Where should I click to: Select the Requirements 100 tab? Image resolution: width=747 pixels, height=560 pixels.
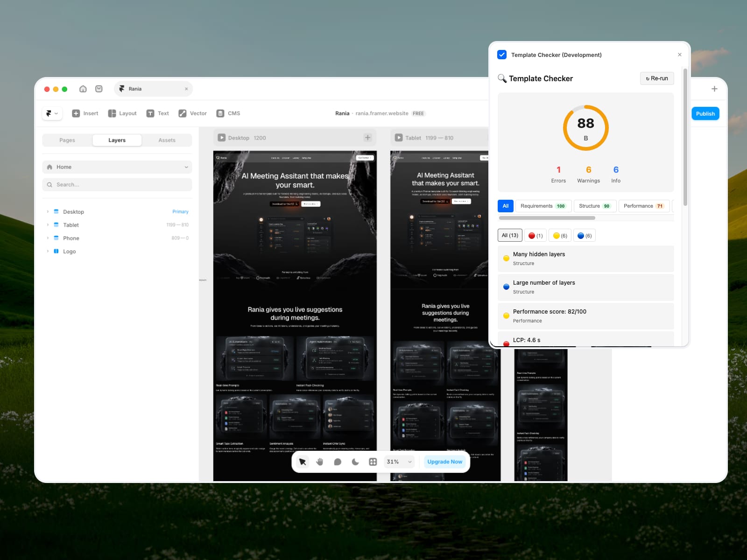point(543,206)
